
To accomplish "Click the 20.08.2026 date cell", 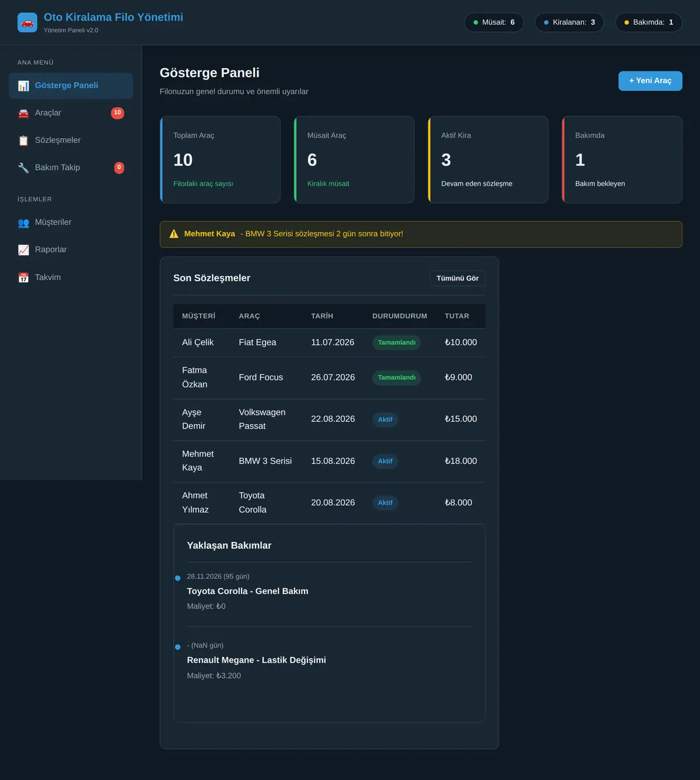I will (x=332, y=503).
